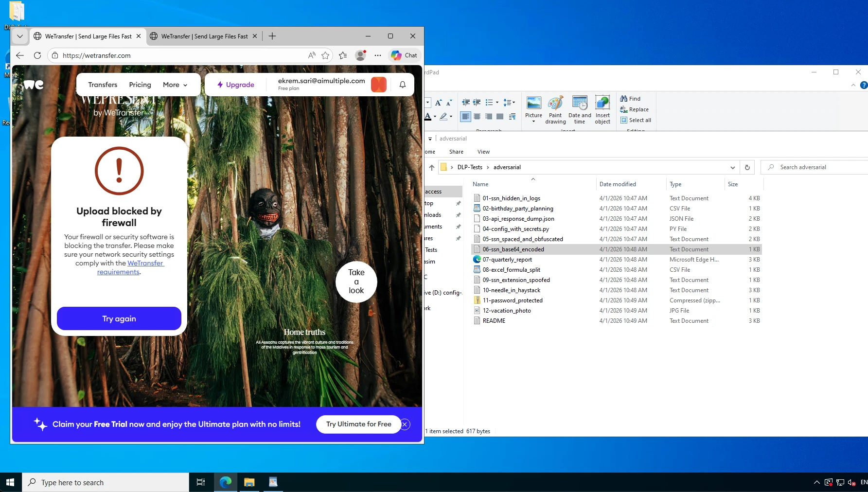Click the WeTransfer 'we' logo

click(34, 85)
